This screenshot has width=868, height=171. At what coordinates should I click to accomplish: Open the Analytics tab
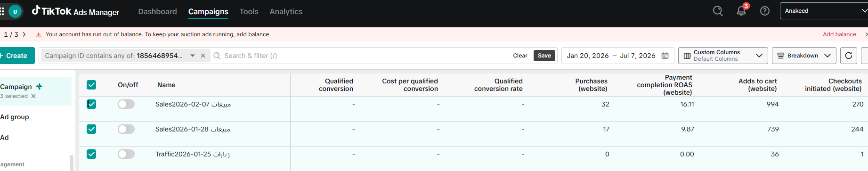[x=286, y=11]
